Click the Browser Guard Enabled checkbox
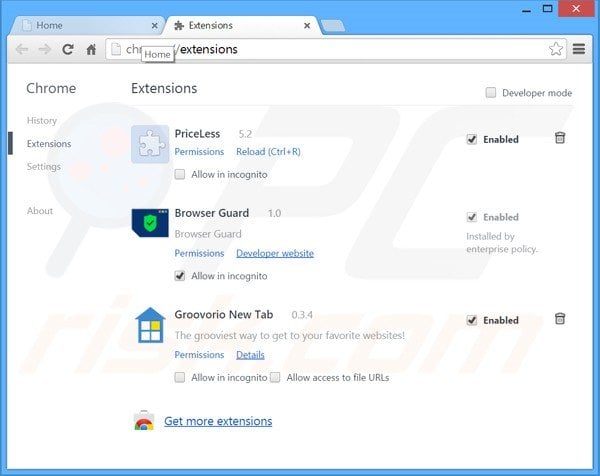The width and height of the screenshot is (600, 476). [472, 217]
